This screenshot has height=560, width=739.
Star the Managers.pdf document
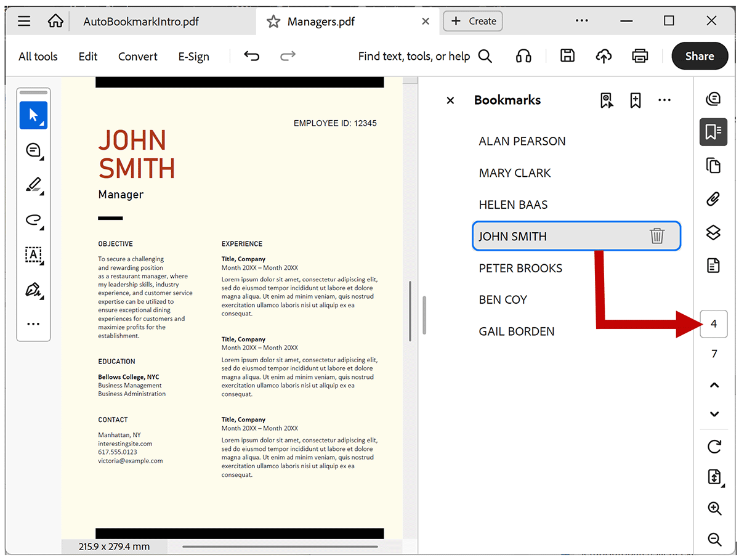click(273, 22)
